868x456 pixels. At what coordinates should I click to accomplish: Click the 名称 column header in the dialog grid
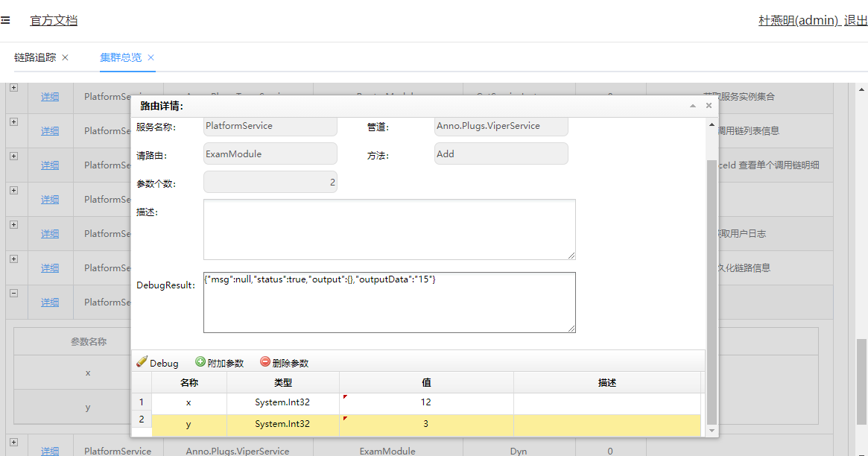[189, 382]
